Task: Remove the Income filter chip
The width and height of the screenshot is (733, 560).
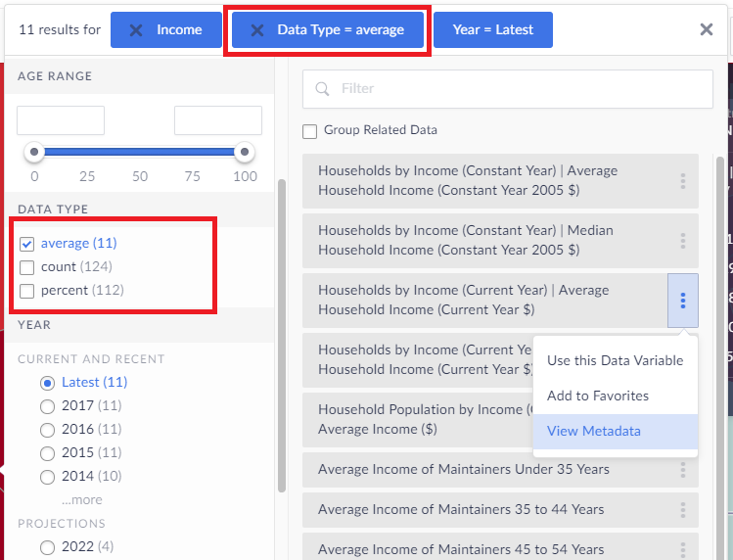Action: pos(136,30)
